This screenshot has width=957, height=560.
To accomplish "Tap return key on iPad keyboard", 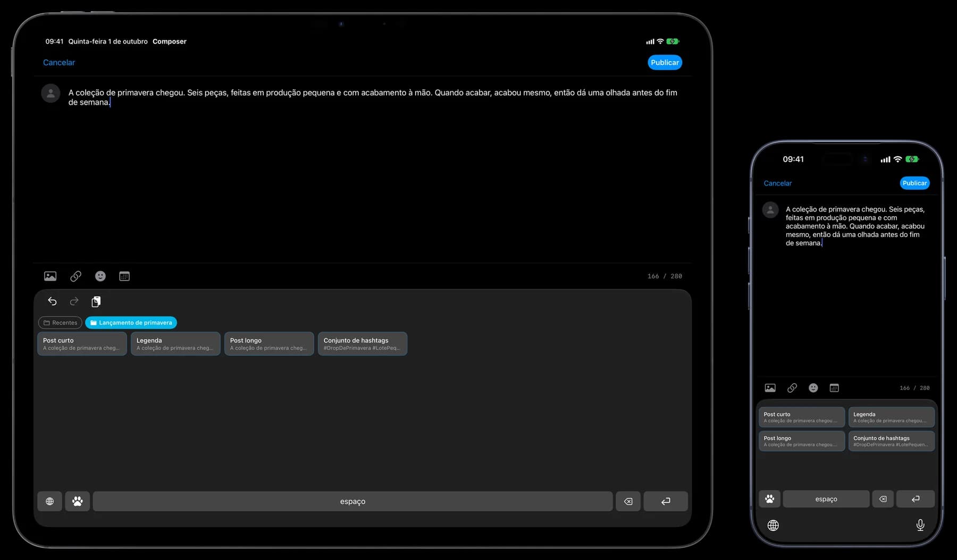I will 666,502.
